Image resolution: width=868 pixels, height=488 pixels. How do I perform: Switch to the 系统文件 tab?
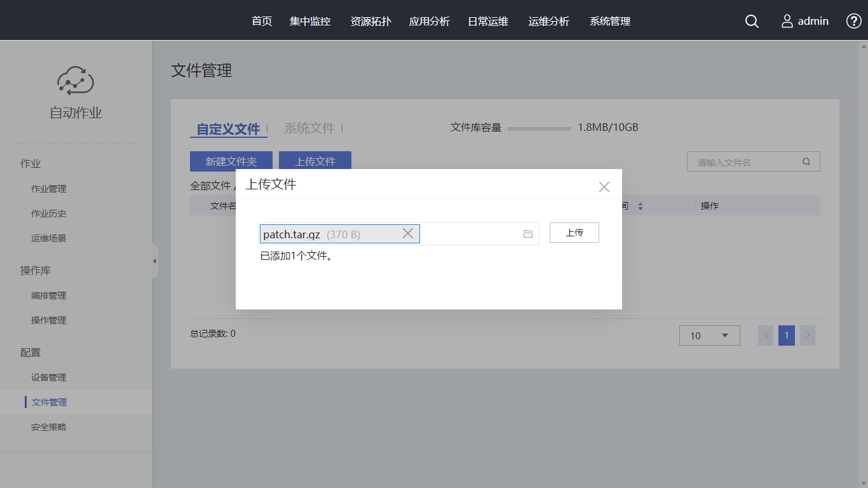309,128
